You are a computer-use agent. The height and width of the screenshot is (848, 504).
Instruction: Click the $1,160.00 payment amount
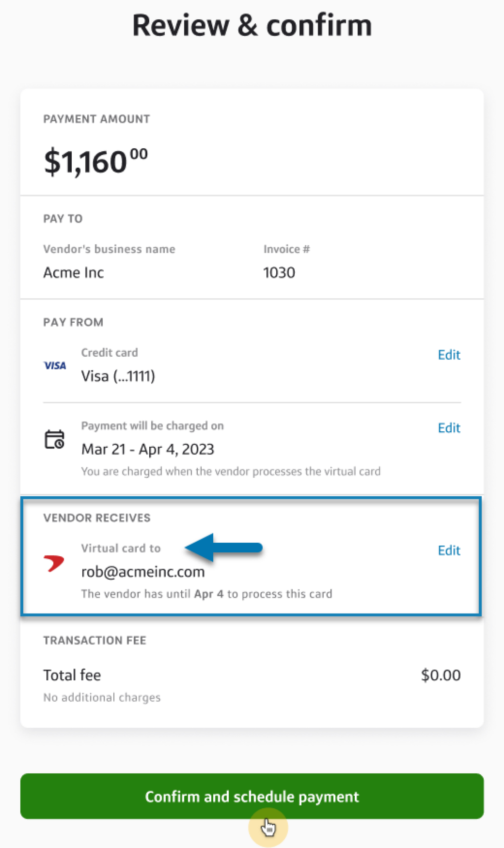pyautogui.click(x=95, y=161)
